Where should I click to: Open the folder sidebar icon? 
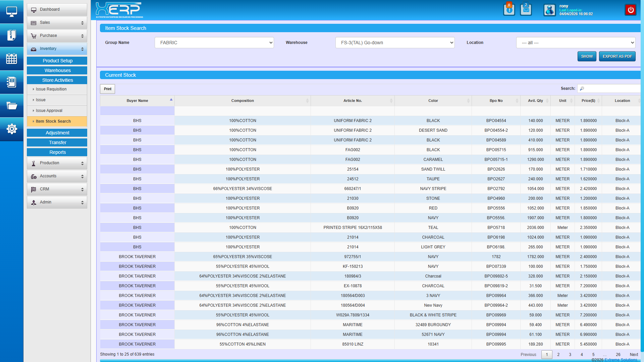(11, 106)
